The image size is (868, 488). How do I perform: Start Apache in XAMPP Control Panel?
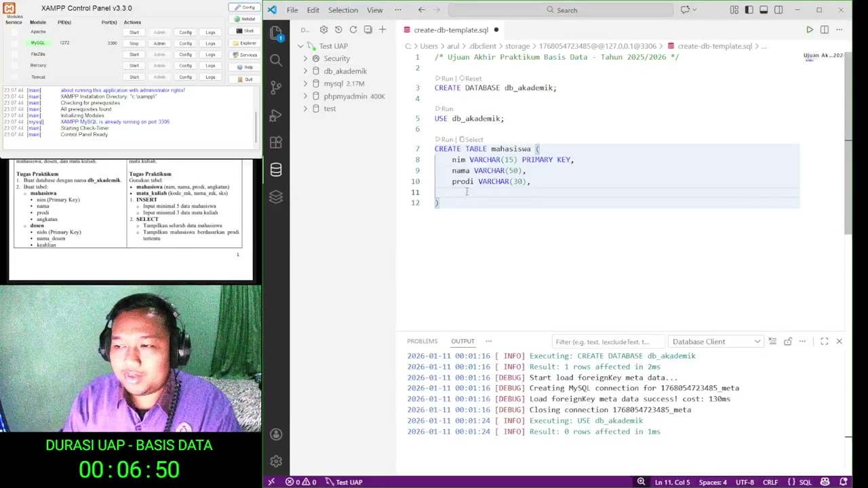pyautogui.click(x=134, y=33)
